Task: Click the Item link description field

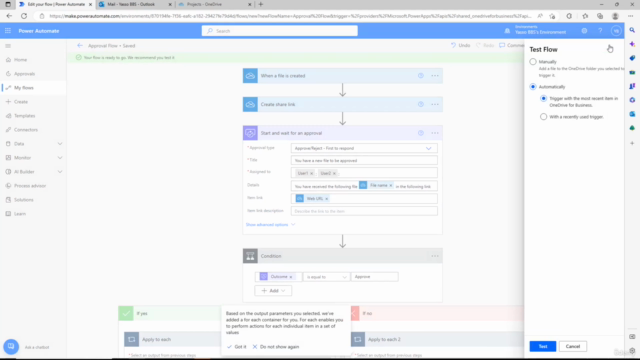Action: [x=364, y=211]
